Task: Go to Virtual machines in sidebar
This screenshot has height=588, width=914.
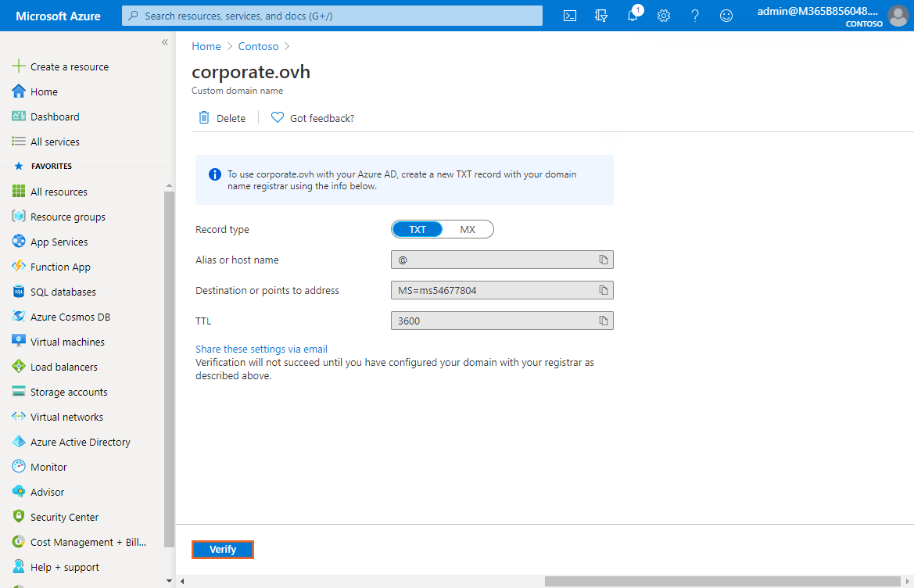Action: click(67, 342)
